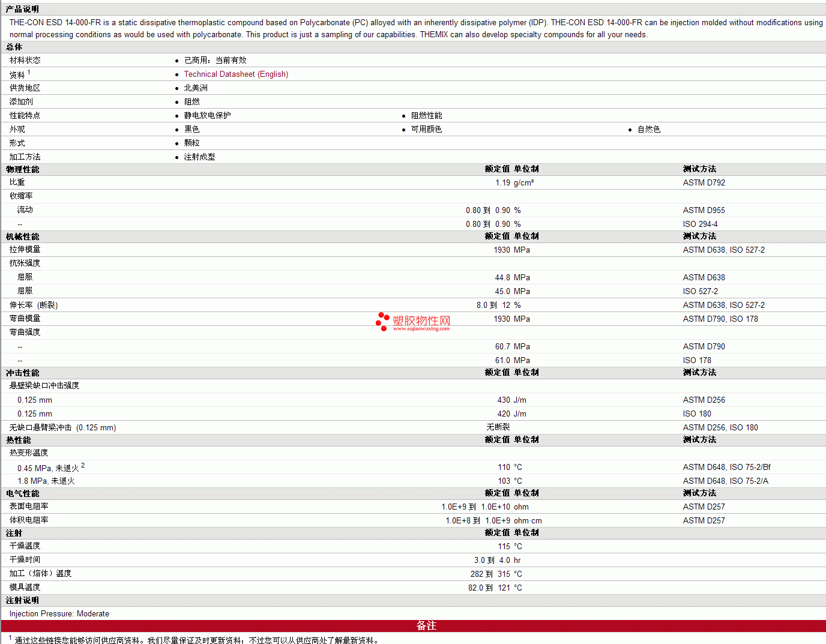Click the 干燥时间 row label
This screenshot has height=644, width=826.
(x=25, y=560)
